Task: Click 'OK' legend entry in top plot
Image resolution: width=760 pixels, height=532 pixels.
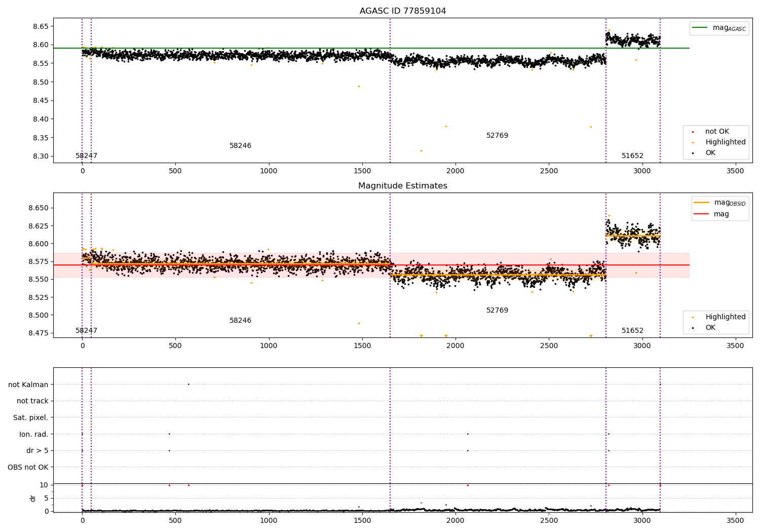Action: [x=705, y=153]
